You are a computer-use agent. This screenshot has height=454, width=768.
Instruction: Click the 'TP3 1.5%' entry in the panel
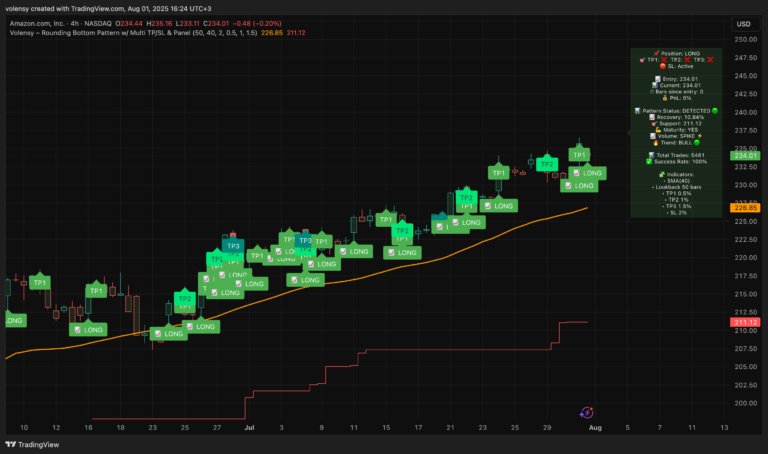[676, 206]
